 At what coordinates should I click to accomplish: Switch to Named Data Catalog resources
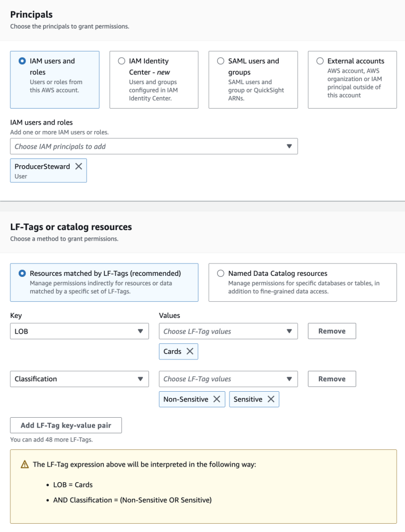point(221,273)
